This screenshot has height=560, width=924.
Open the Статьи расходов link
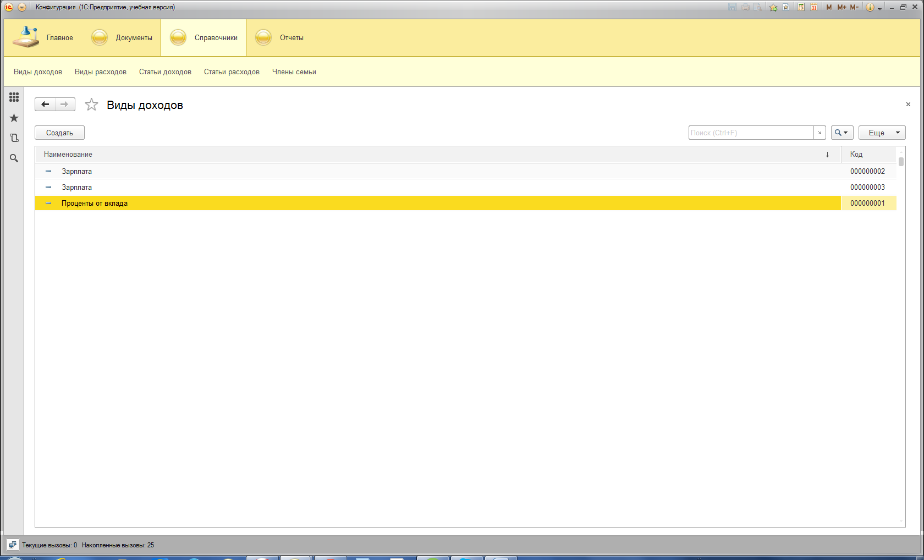[x=232, y=72]
